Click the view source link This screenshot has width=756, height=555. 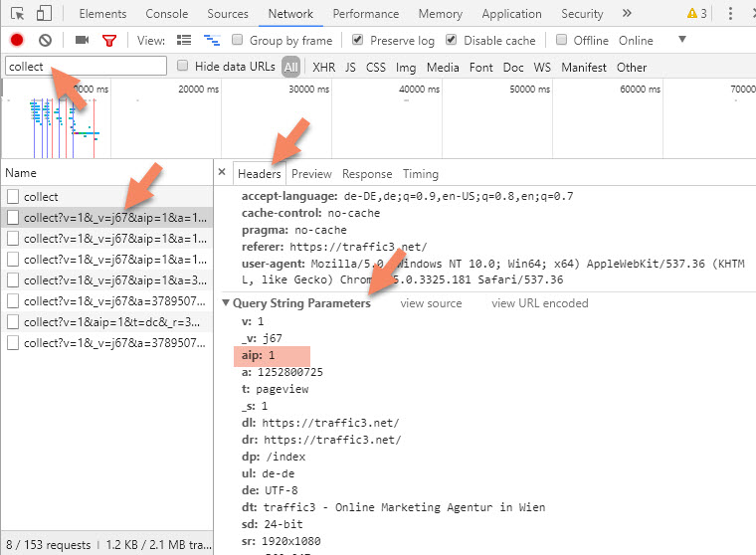(x=431, y=303)
